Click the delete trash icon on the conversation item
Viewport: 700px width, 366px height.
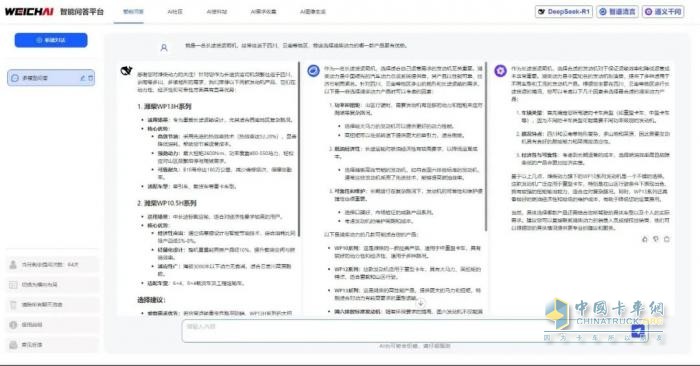(91, 78)
